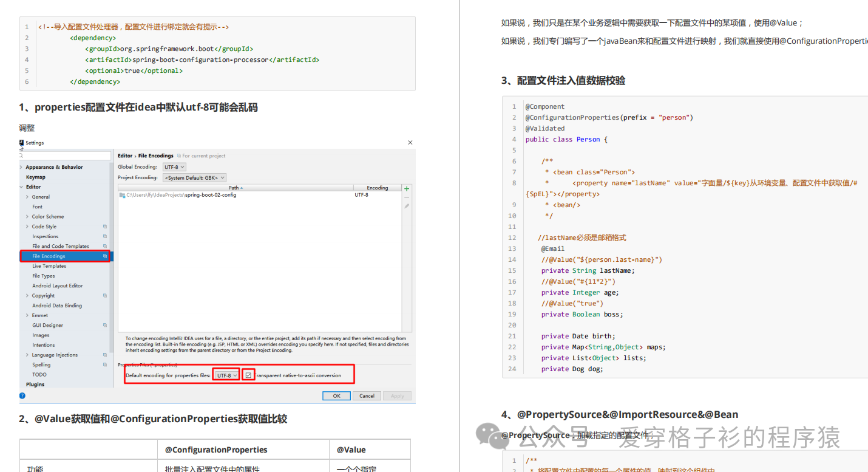Confirm settings with the OK button
Viewport: 868px width, 472px height.
pos(336,395)
